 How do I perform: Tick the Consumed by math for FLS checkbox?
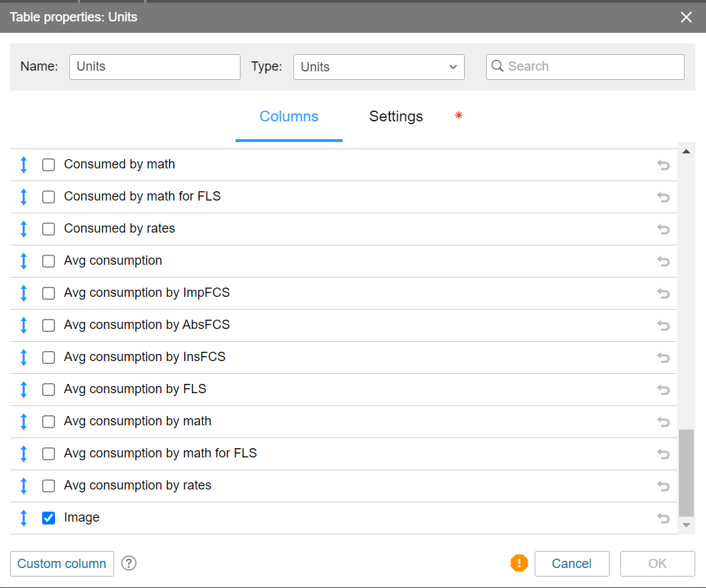coord(49,197)
